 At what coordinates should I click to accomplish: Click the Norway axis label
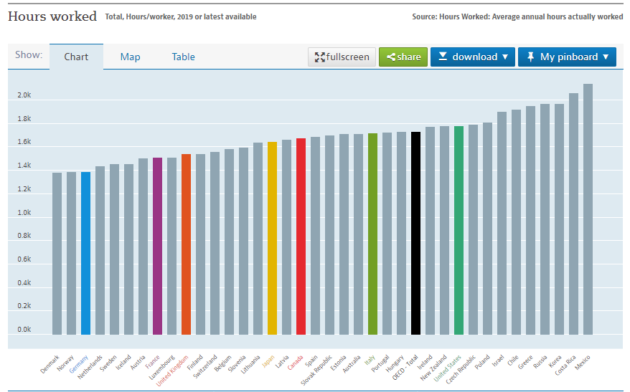pyautogui.click(x=65, y=362)
